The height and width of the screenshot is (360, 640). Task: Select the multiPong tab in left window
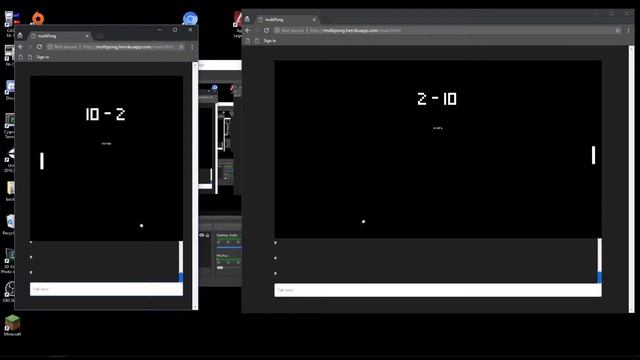click(x=60, y=36)
